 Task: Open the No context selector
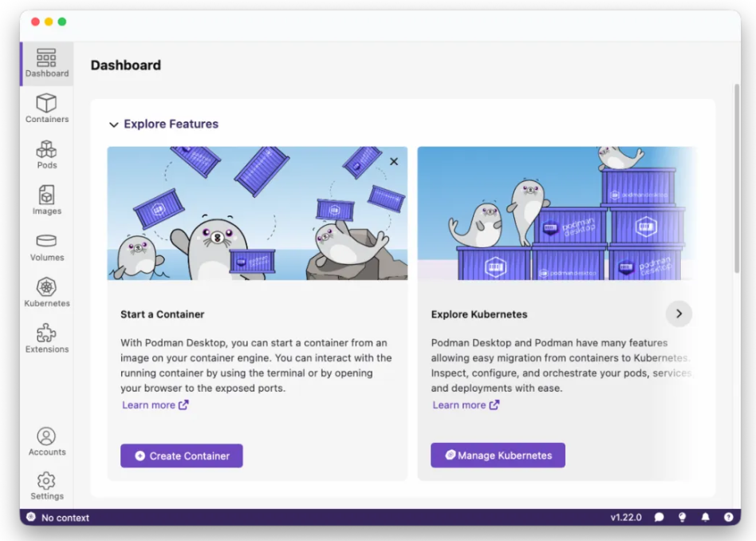click(58, 518)
